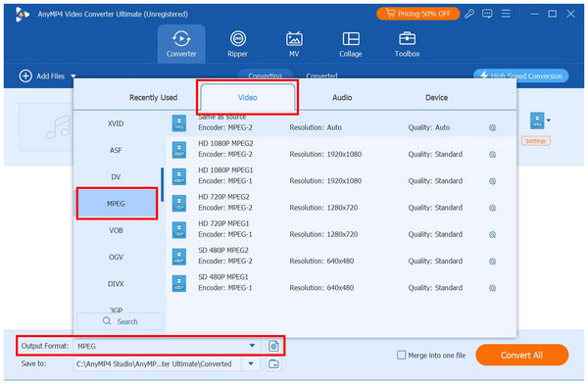The width and height of the screenshot is (588, 384).
Task: Click the snapshot icon beside Output Format
Action: (273, 346)
